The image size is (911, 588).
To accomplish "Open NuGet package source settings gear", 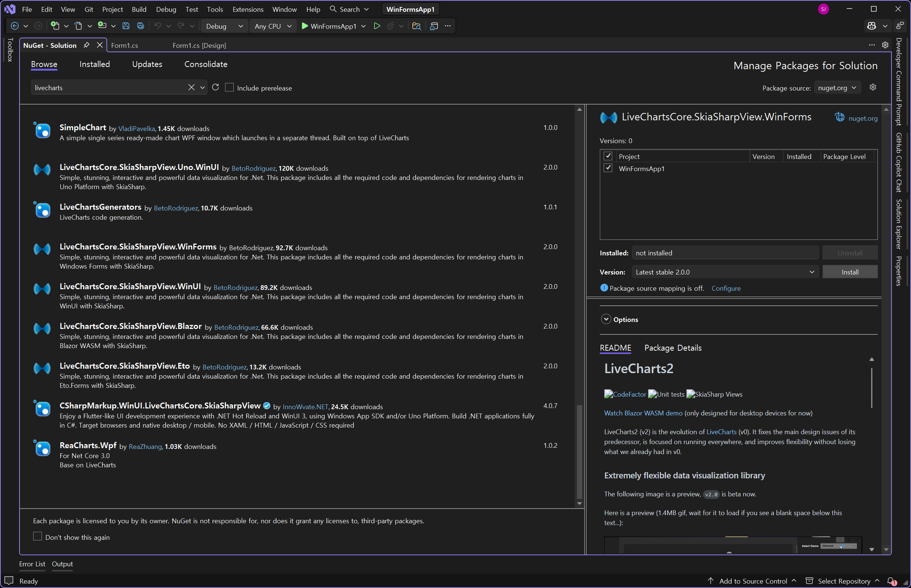I will (873, 88).
